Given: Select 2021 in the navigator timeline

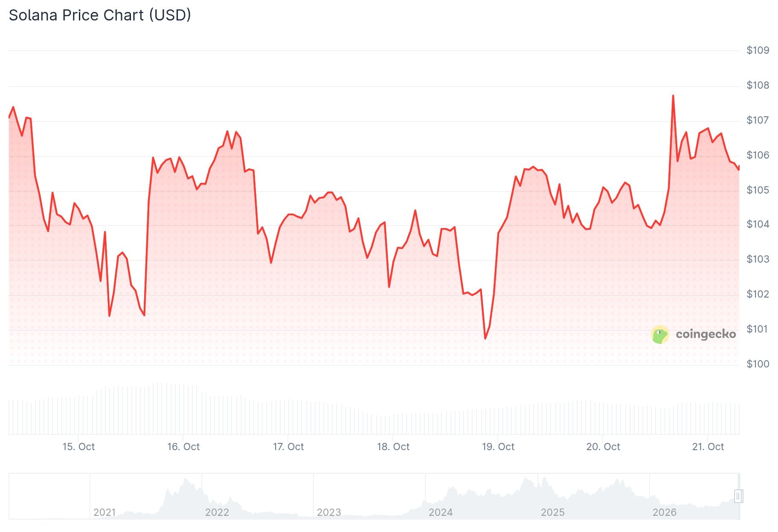Looking at the screenshot, I should (105, 512).
